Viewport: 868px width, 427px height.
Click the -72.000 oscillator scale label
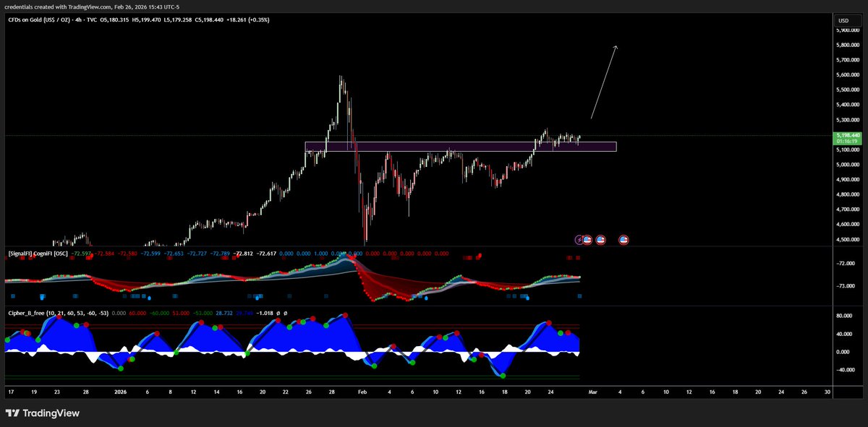pos(845,263)
